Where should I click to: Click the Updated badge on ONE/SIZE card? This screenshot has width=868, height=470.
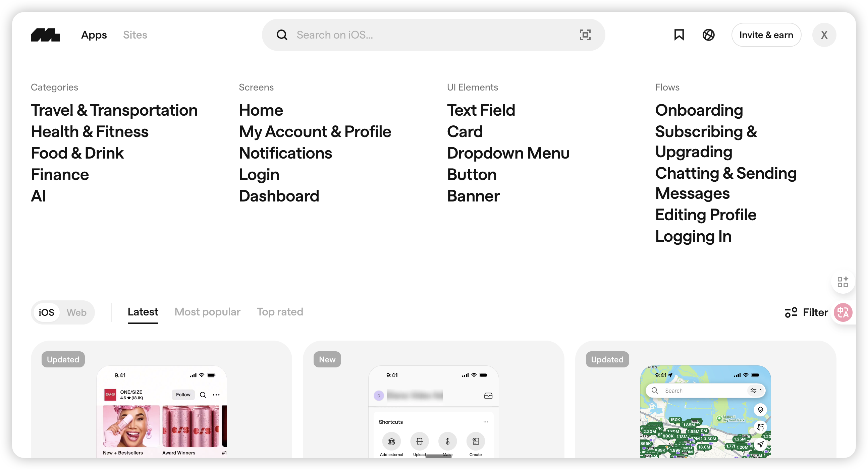click(x=63, y=360)
